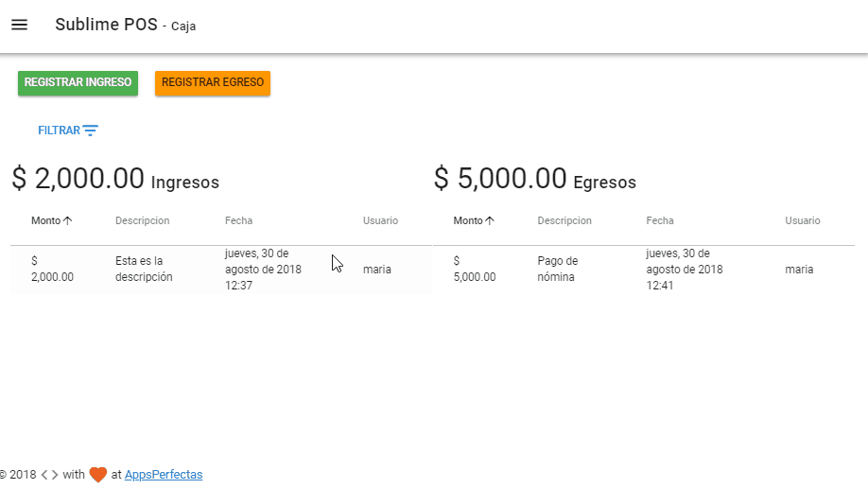Sort Egresos table by Fecha
The width and height of the screenshot is (868, 489).
(x=660, y=220)
